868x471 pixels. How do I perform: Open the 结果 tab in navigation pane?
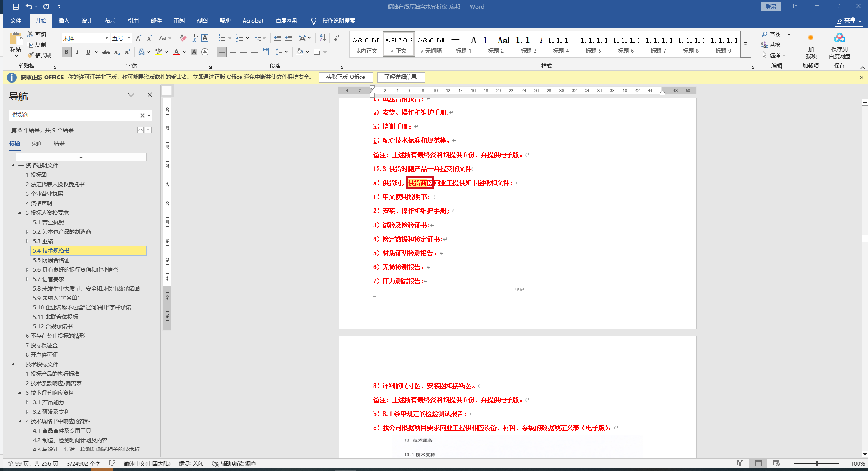(x=59, y=143)
